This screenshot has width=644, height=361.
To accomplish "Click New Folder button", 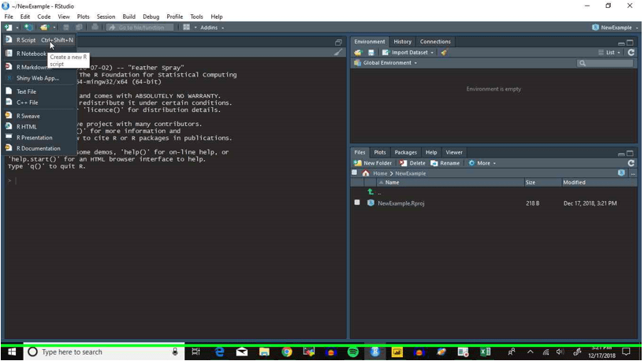I will pos(373,163).
